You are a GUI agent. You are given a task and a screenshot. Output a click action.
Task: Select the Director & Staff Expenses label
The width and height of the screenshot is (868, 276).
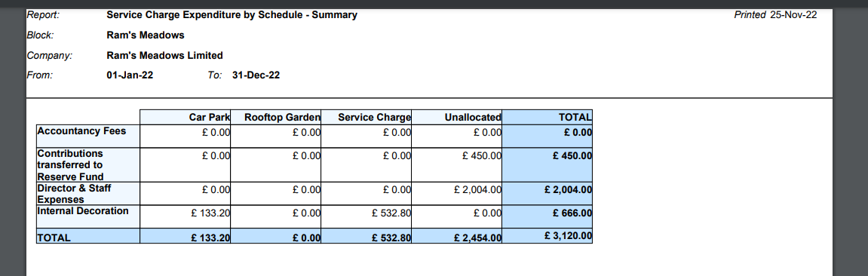pyautogui.click(x=74, y=194)
